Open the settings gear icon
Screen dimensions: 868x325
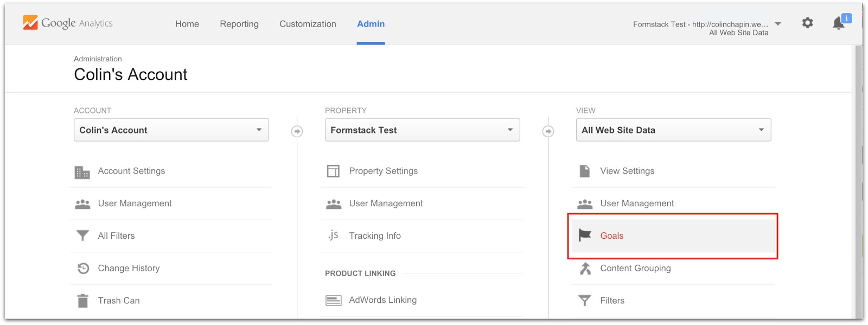click(807, 23)
